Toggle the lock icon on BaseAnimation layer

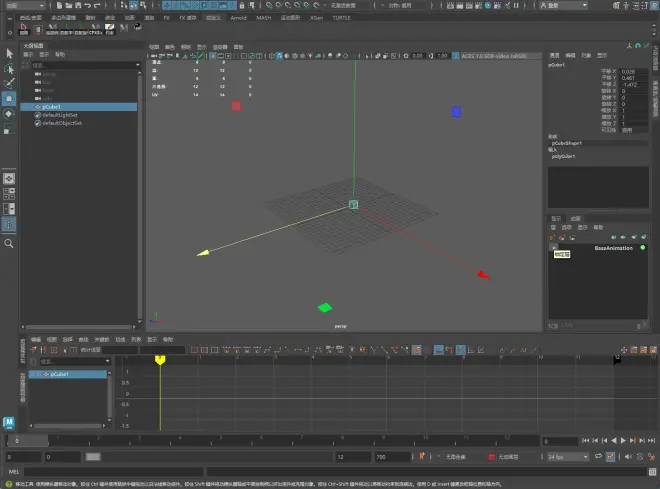coord(554,248)
